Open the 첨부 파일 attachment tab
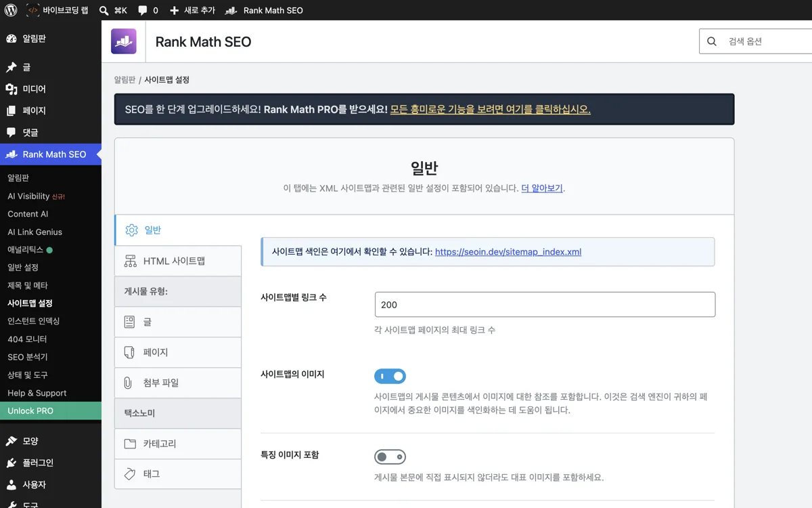Viewport: 812px width, 508px height. [178, 383]
